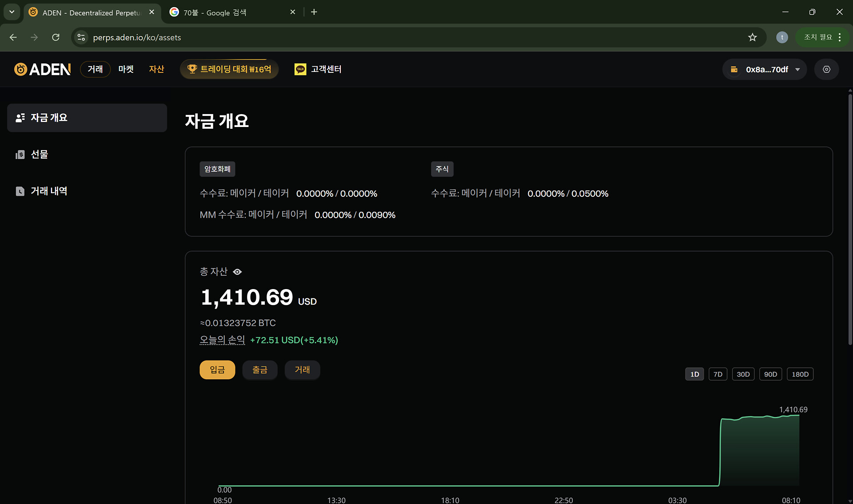The image size is (853, 504).
Task: Click the KakaoTalk customer center icon
Action: 300,69
